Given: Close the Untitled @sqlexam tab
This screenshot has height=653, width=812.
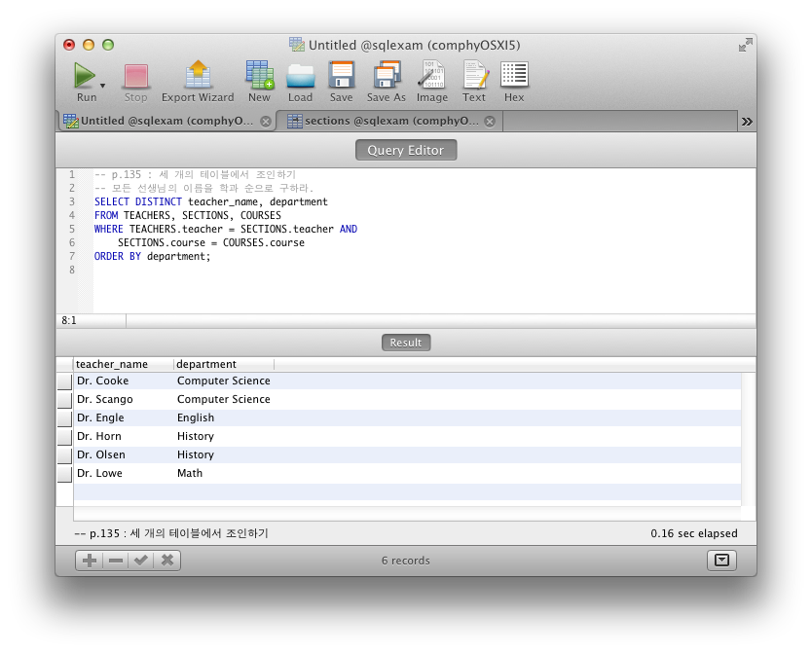Looking at the screenshot, I should [x=266, y=121].
